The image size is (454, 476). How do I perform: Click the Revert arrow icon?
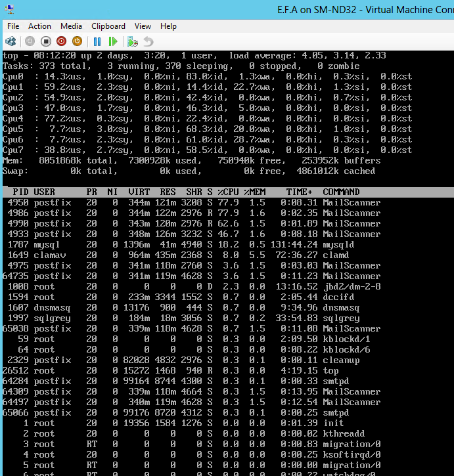pos(148,41)
